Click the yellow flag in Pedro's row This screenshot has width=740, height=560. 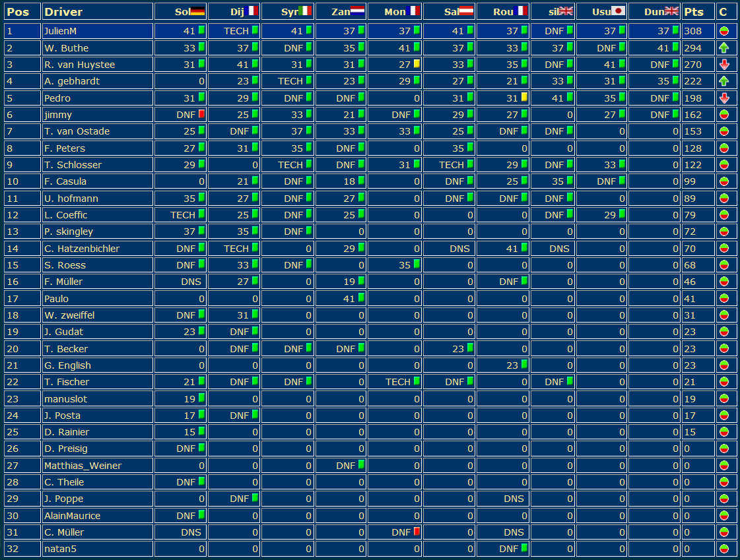coord(524,97)
